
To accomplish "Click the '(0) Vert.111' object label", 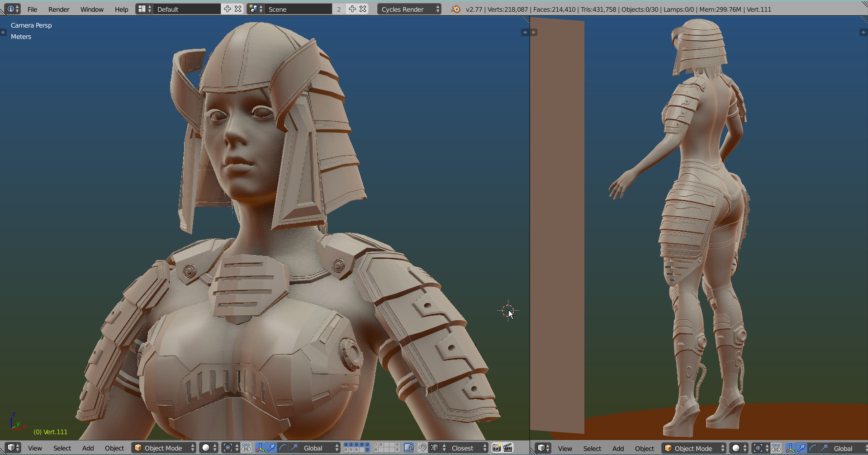I will point(50,432).
